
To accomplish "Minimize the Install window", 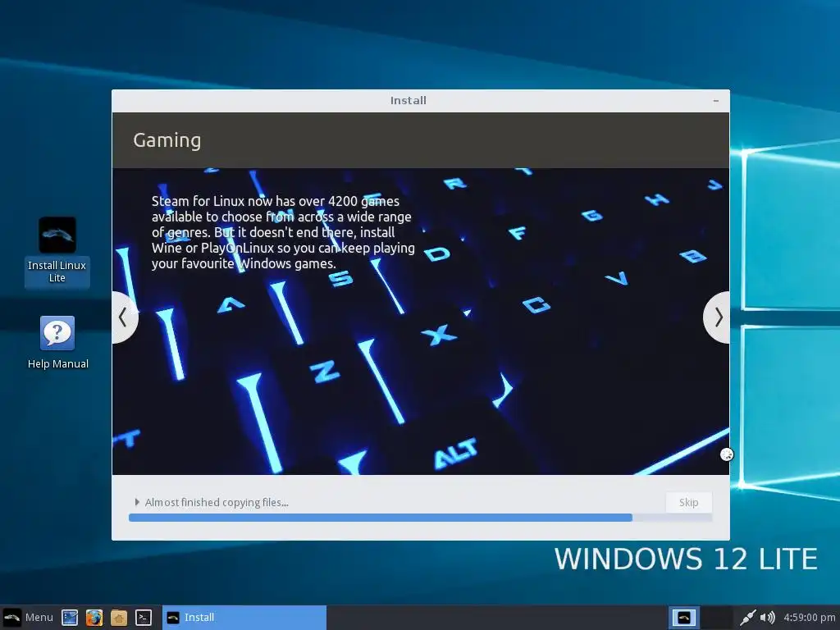I will 715,101.
